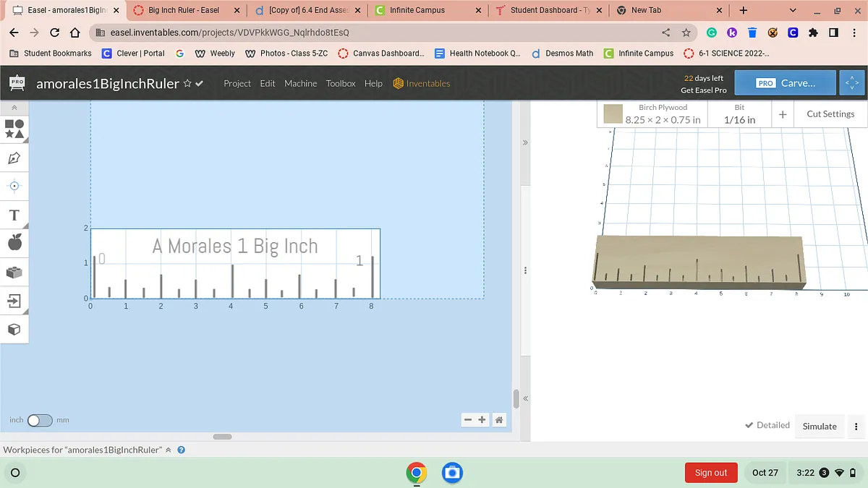Open the Toolbox menu

340,84
